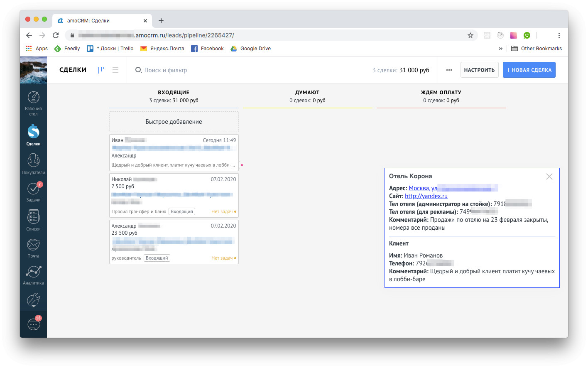Click the Поиск и фильтр search field
This screenshot has height=368, width=588.
click(x=165, y=70)
